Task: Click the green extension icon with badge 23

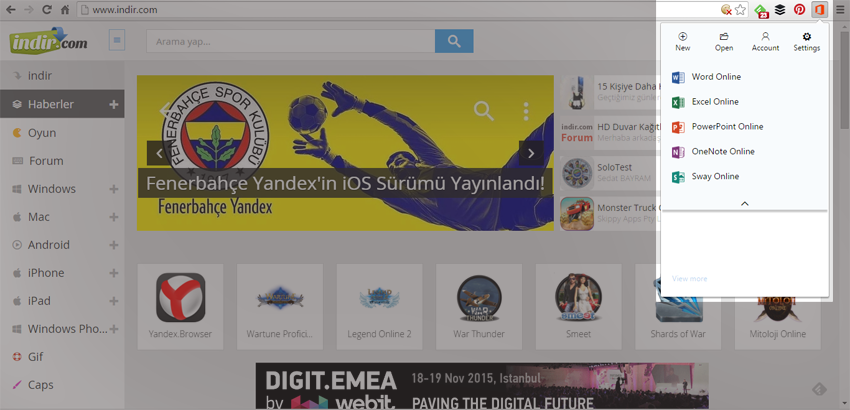Action: tap(761, 10)
